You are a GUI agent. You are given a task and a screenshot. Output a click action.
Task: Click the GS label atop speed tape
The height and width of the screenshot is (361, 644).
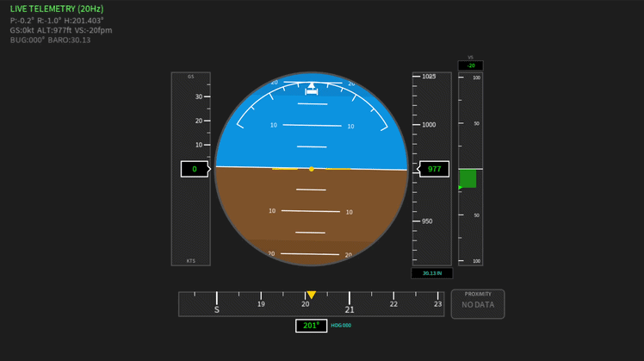(190, 77)
